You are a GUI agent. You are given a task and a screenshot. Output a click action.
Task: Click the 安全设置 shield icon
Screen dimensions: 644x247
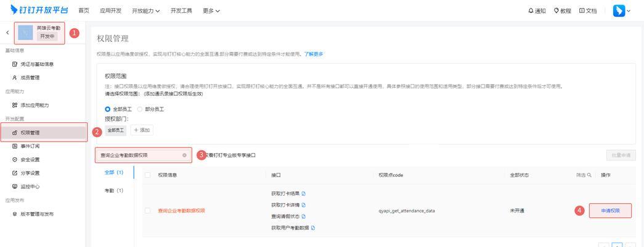[15, 159]
